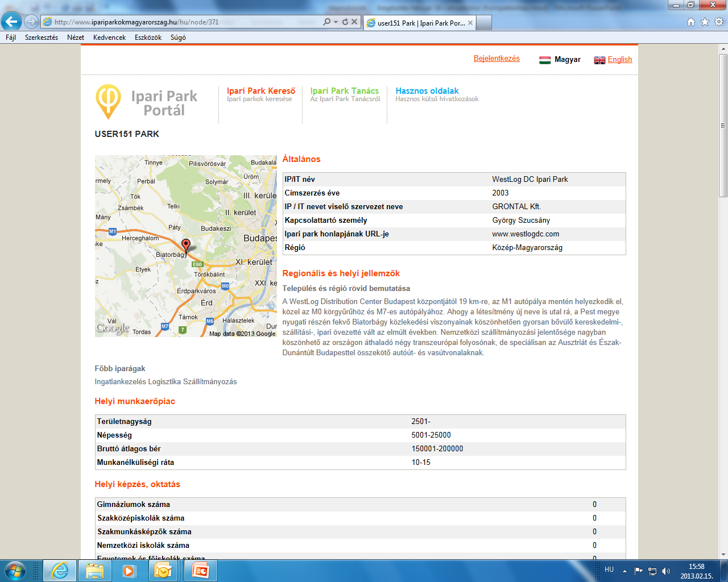Open the address bar search magnifier

coord(326,22)
